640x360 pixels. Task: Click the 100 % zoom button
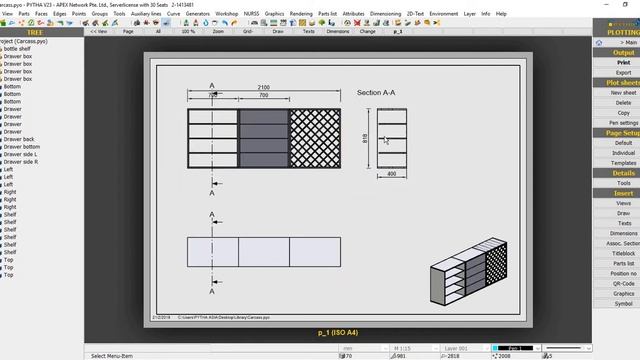[188, 31]
